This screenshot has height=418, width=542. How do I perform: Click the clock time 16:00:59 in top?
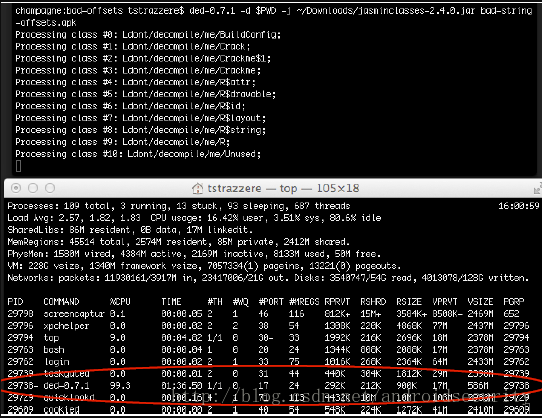(518, 206)
